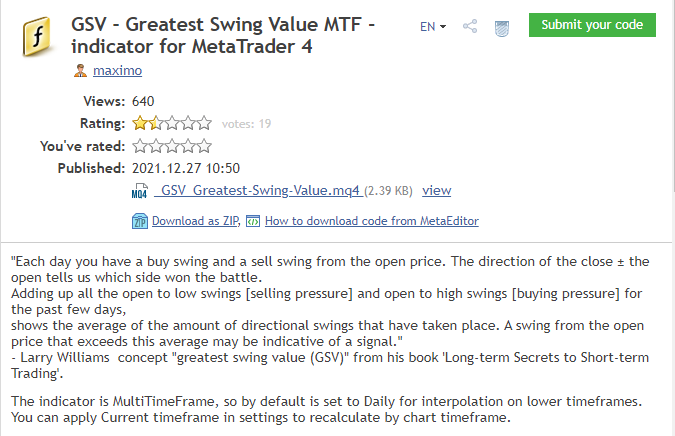Image resolution: width=675 pixels, height=436 pixels.
Task: Click the MQ4 file type icon
Action: pyautogui.click(x=140, y=191)
